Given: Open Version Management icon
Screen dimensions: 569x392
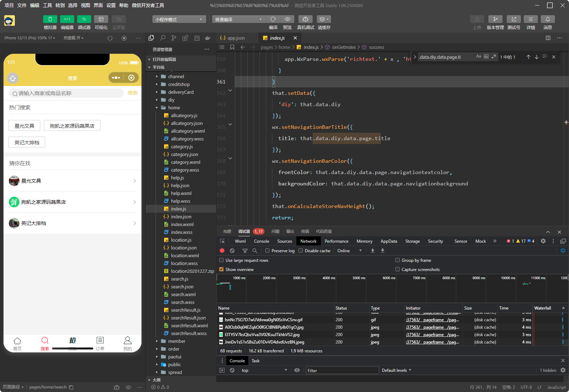Looking at the screenshot, I should (495, 19).
